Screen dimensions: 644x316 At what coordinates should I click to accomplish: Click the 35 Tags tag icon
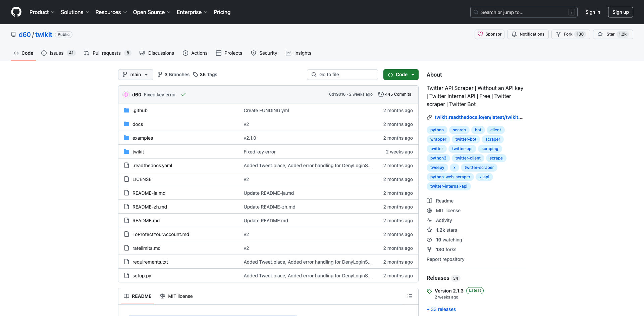[196, 75]
